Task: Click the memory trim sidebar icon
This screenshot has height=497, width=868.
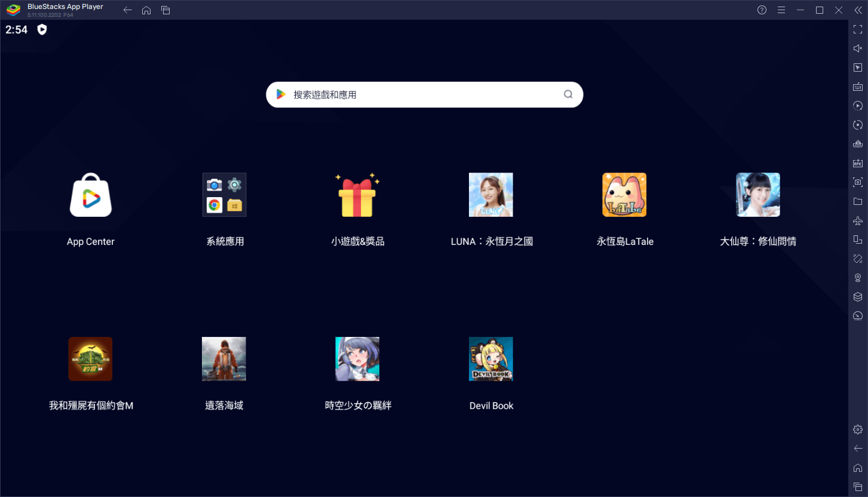Action: [858, 144]
